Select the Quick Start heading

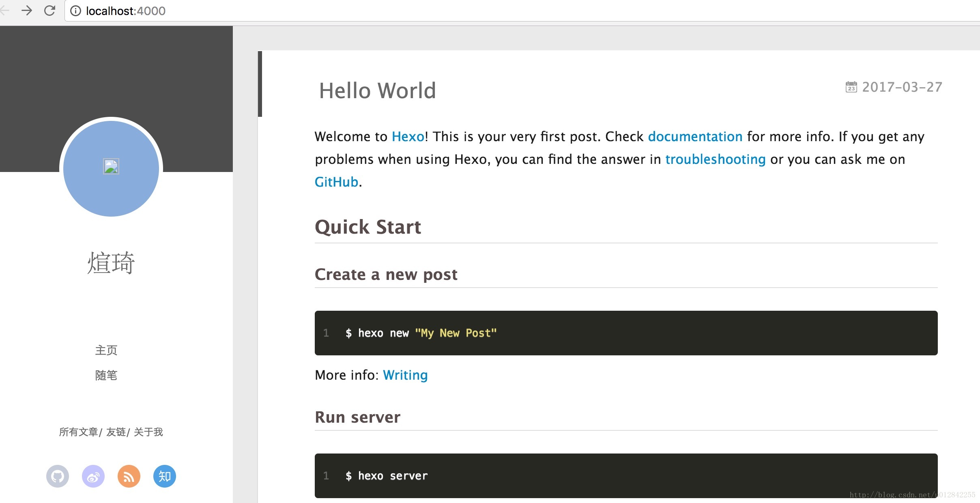pyautogui.click(x=368, y=227)
